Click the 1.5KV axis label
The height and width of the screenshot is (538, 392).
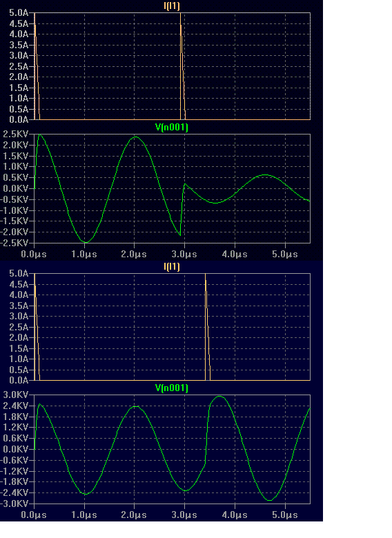tap(15, 156)
